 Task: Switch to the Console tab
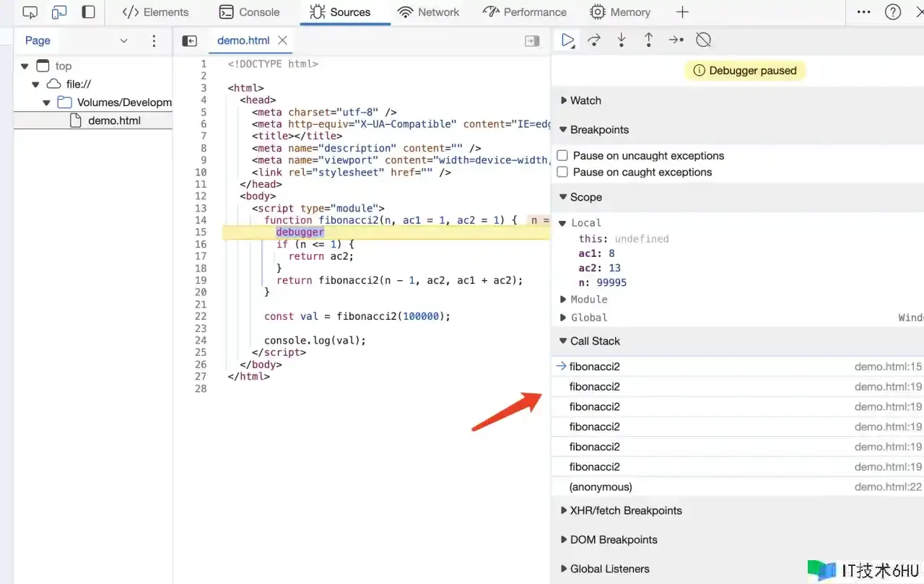249,12
